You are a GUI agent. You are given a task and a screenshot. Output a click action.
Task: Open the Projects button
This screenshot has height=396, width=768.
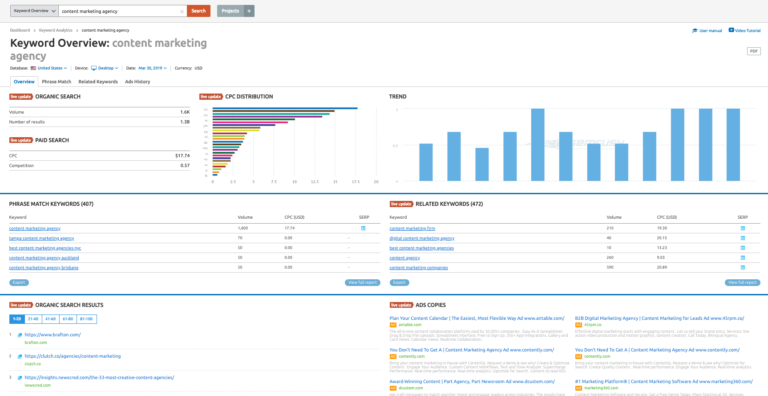tap(230, 11)
